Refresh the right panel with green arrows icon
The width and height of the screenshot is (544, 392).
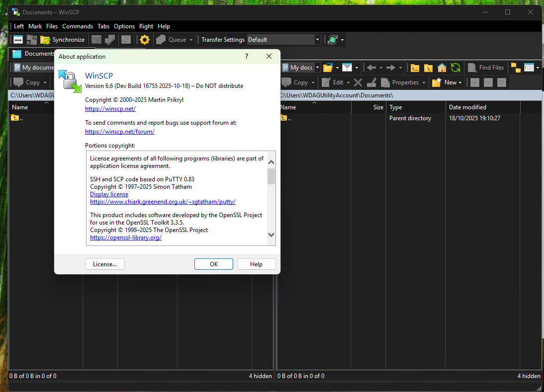455,68
